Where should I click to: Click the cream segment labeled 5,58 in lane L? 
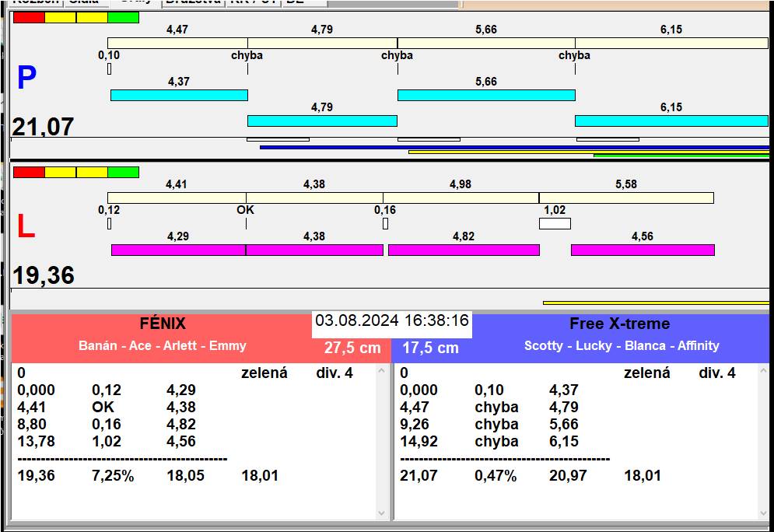click(x=626, y=198)
